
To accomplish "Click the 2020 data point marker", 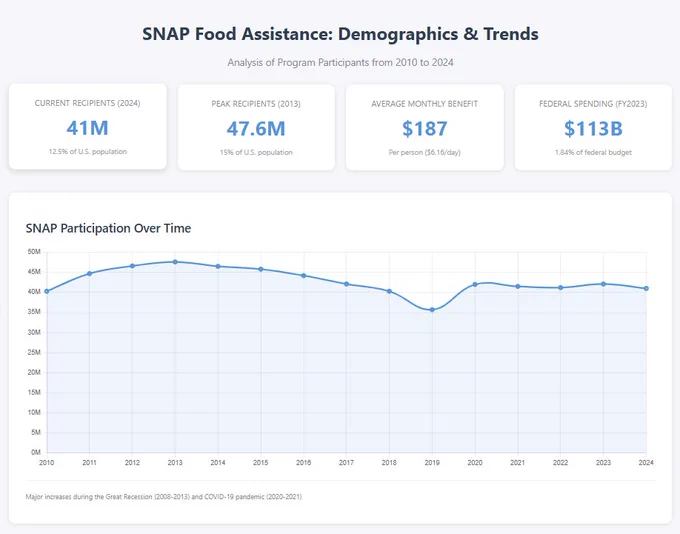I will pos(475,285).
